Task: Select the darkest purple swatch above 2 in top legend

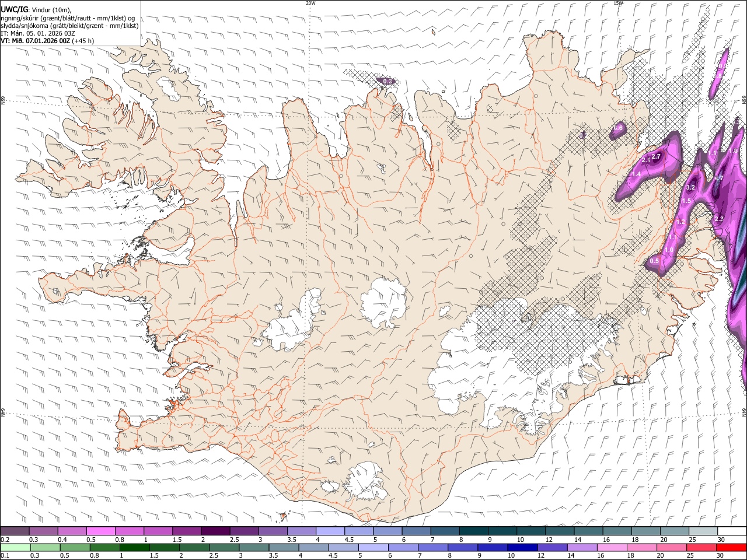Action: 215,531
